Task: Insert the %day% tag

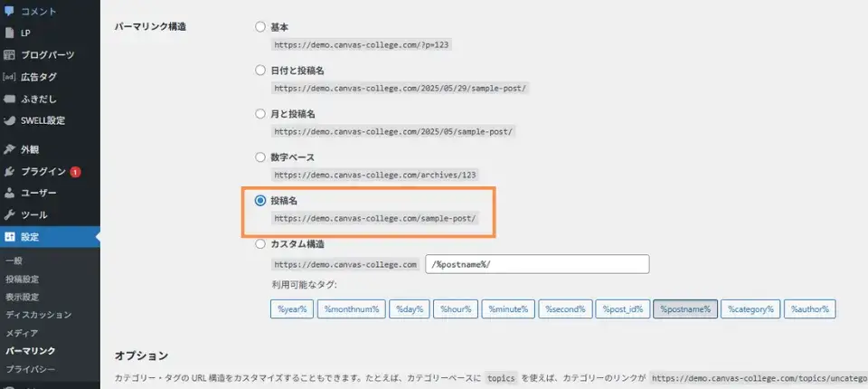Action: 410,309
